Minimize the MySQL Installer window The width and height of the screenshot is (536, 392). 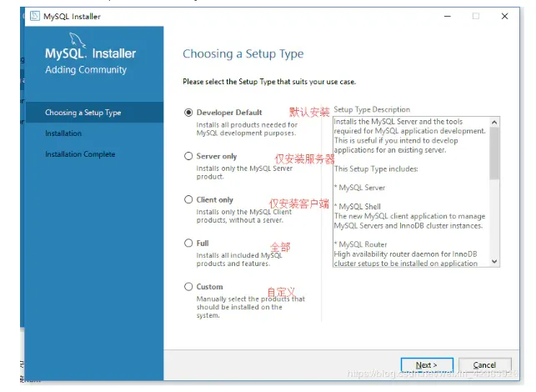(448, 16)
